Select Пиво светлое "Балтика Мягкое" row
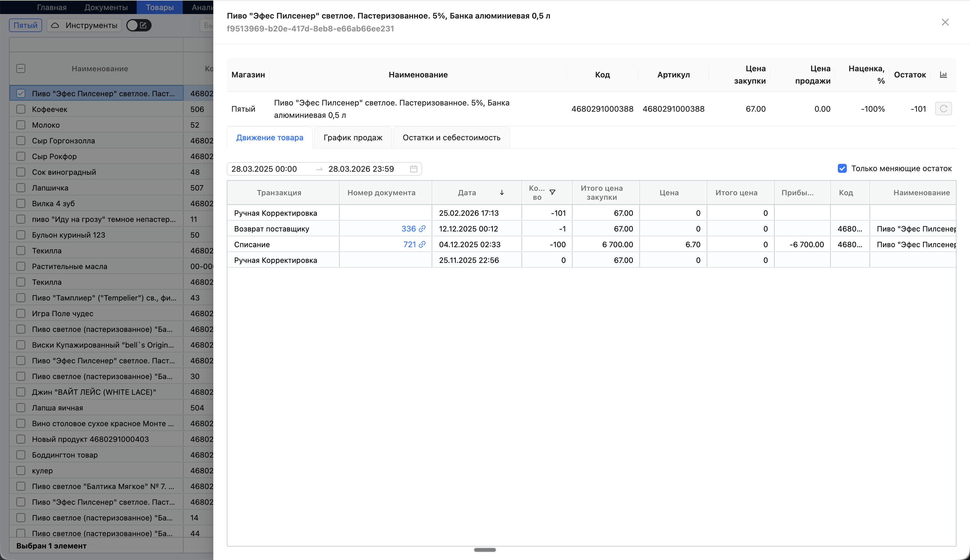The image size is (970, 560). (x=111, y=486)
